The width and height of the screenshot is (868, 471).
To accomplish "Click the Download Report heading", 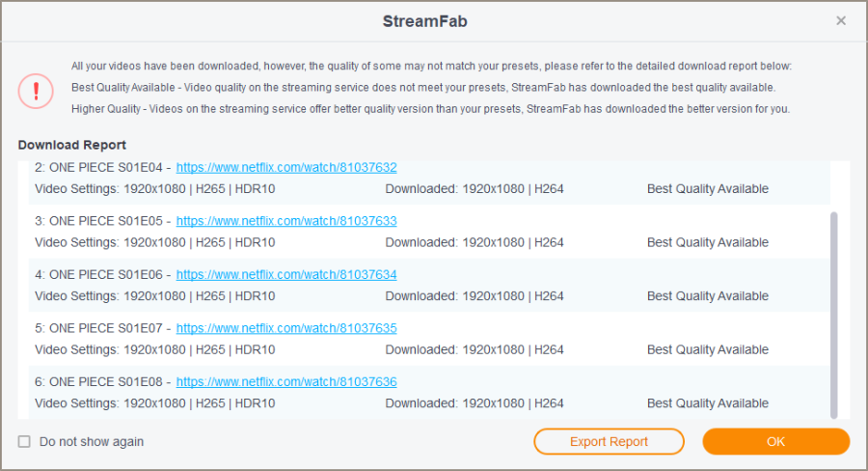I will point(71,145).
